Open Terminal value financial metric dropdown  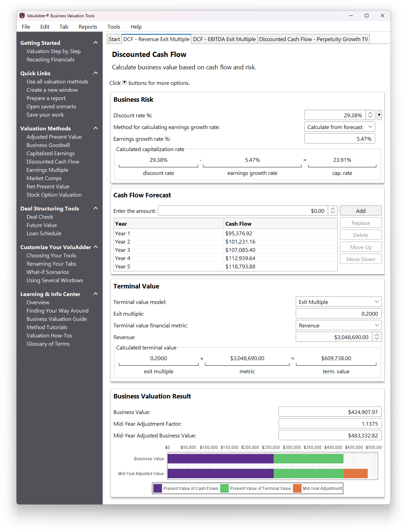click(x=338, y=325)
